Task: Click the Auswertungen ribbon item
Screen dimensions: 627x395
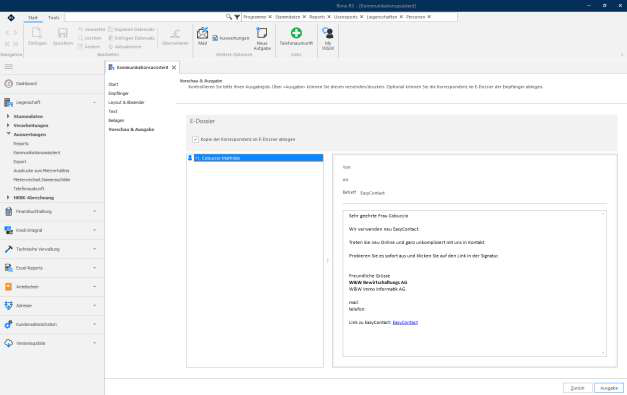Action: click(x=231, y=38)
